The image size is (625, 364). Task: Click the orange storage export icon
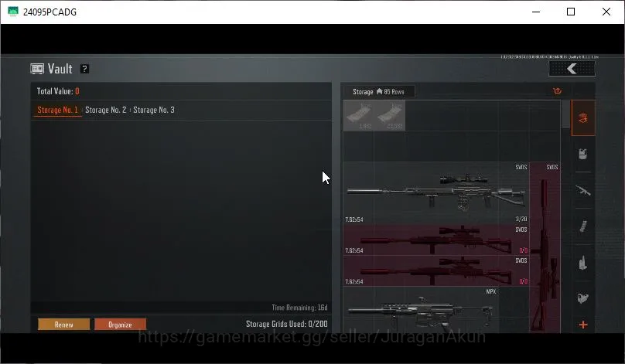[557, 91]
